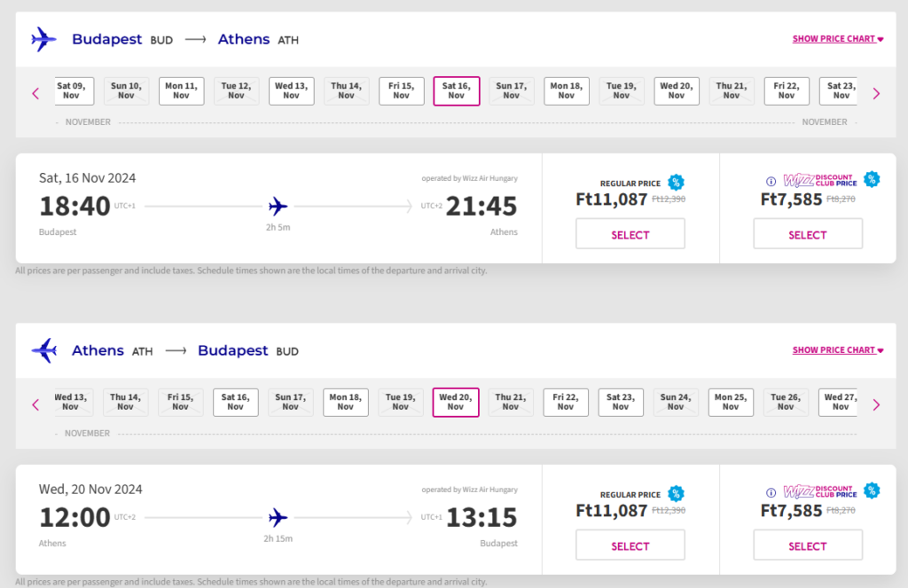Click the blue discount badge next to return Regular Price
This screenshot has height=588, width=908.
(x=676, y=494)
